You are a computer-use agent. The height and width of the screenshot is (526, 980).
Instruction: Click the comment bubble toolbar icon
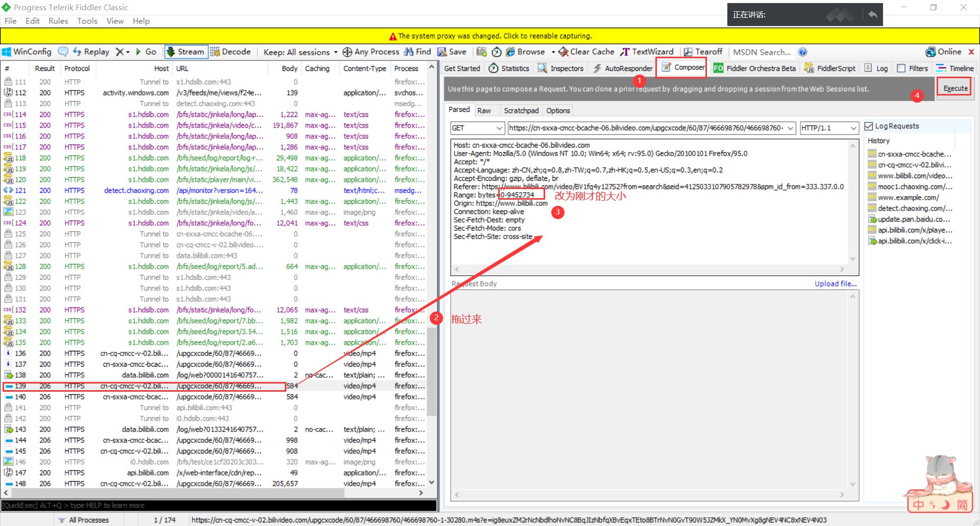(x=63, y=52)
